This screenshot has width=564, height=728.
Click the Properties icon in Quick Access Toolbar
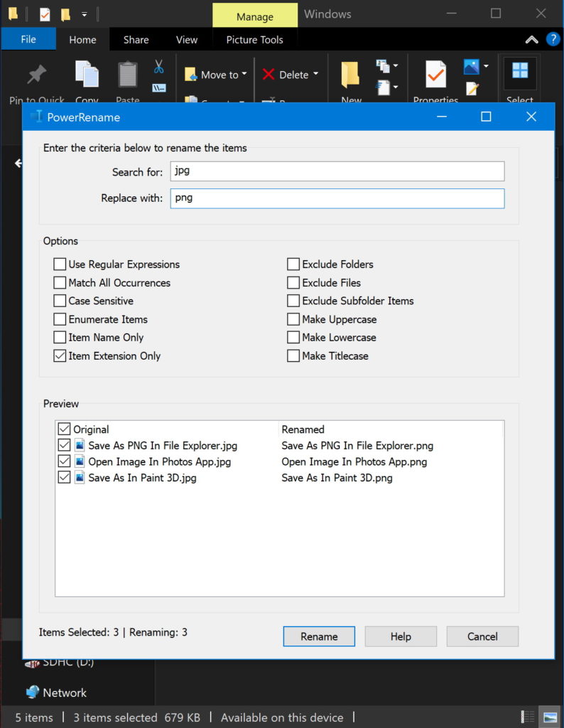click(45, 14)
